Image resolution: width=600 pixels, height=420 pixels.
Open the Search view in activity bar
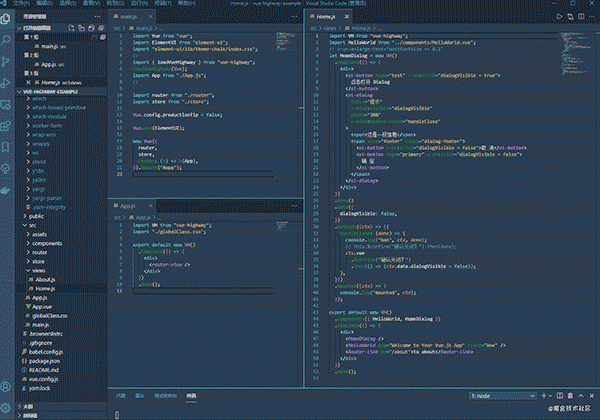tap(6, 40)
